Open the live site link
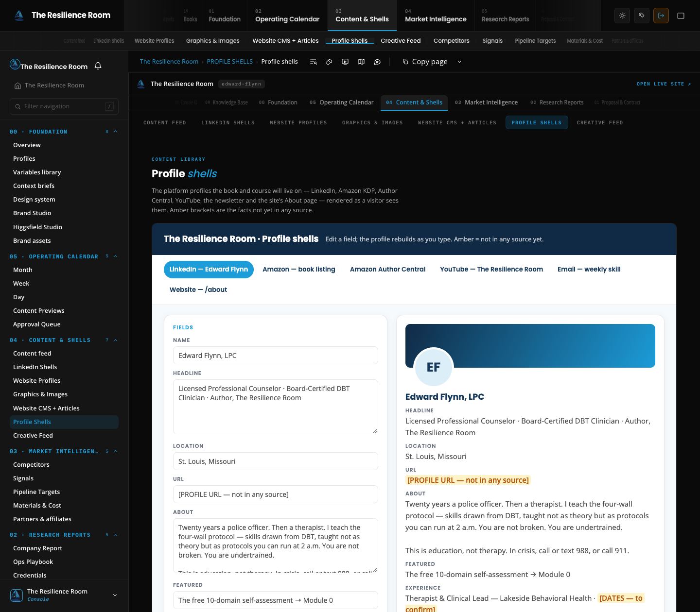Screen dimensions: 700x612 (664, 84)
